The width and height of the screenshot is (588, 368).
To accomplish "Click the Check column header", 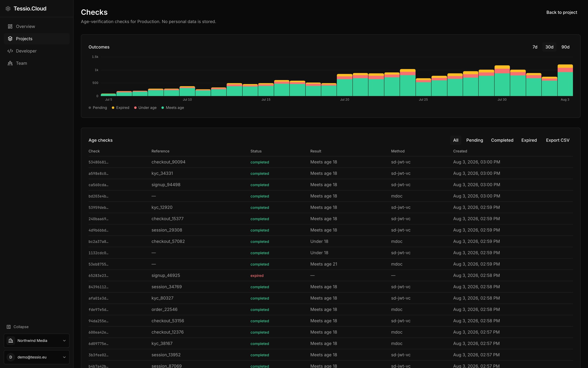I will point(94,151).
